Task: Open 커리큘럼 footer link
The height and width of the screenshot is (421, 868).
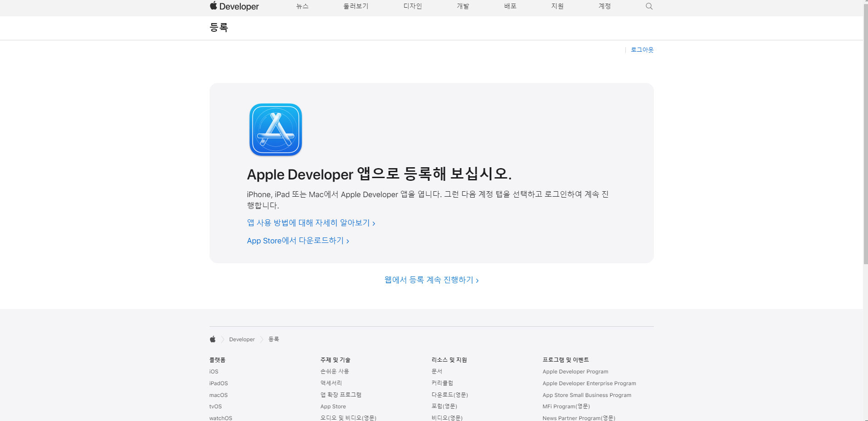Action: click(442, 383)
